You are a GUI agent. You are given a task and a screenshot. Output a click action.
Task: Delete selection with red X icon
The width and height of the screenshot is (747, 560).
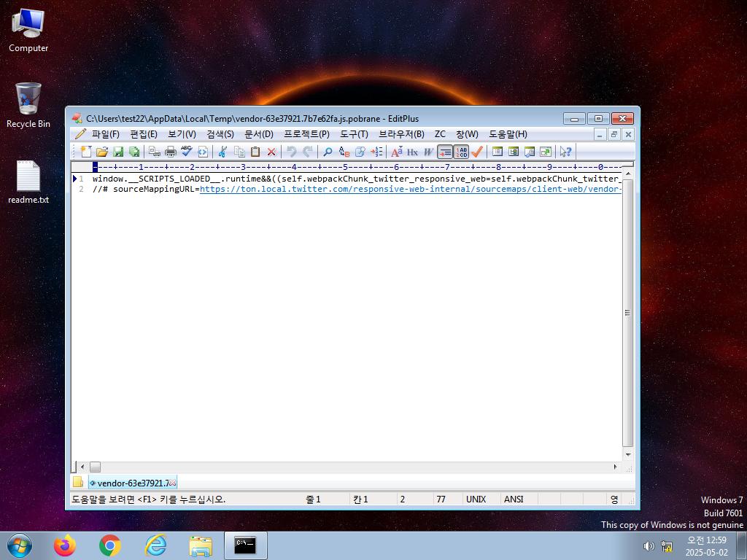271,152
